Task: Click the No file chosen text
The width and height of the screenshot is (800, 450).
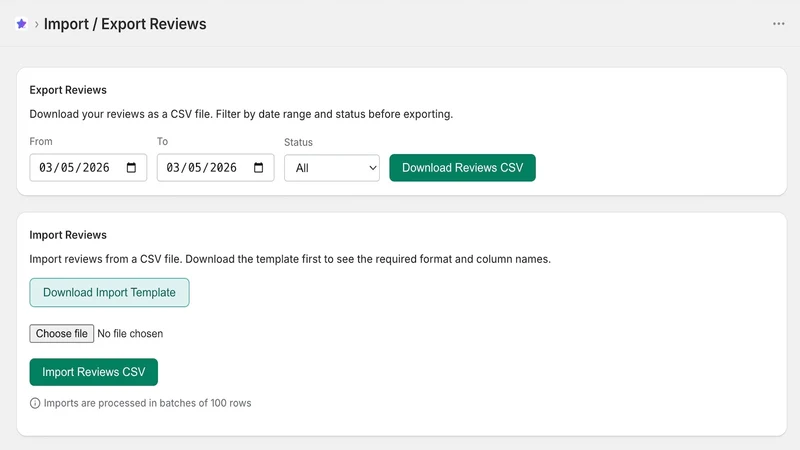Action: (130, 334)
